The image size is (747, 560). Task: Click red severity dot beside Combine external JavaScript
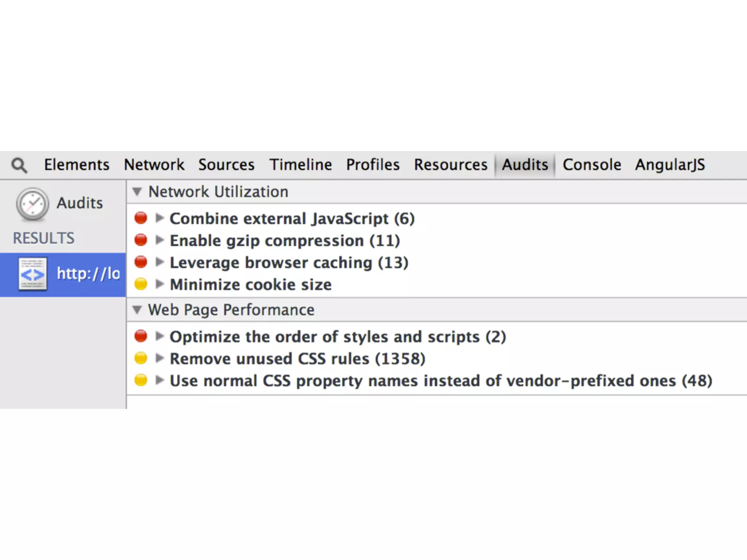coord(141,218)
